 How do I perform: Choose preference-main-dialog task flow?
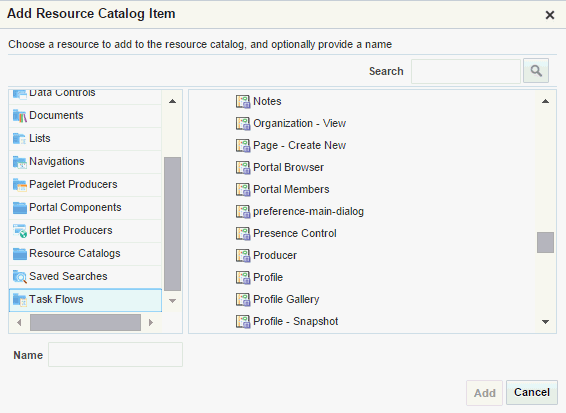309,211
